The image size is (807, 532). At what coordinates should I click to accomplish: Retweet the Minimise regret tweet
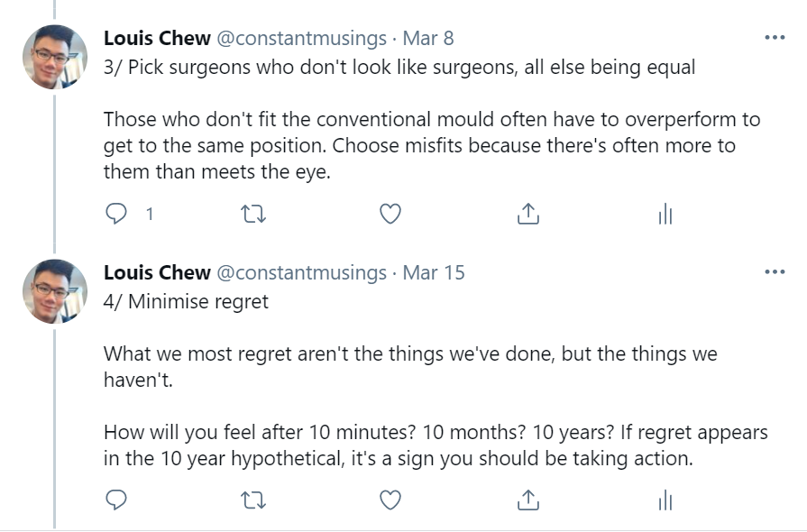click(x=254, y=500)
